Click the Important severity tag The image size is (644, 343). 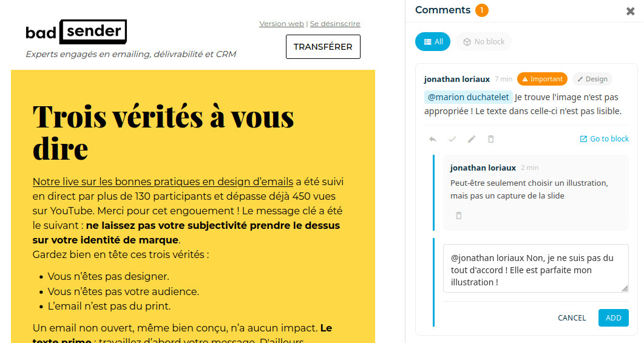point(542,79)
